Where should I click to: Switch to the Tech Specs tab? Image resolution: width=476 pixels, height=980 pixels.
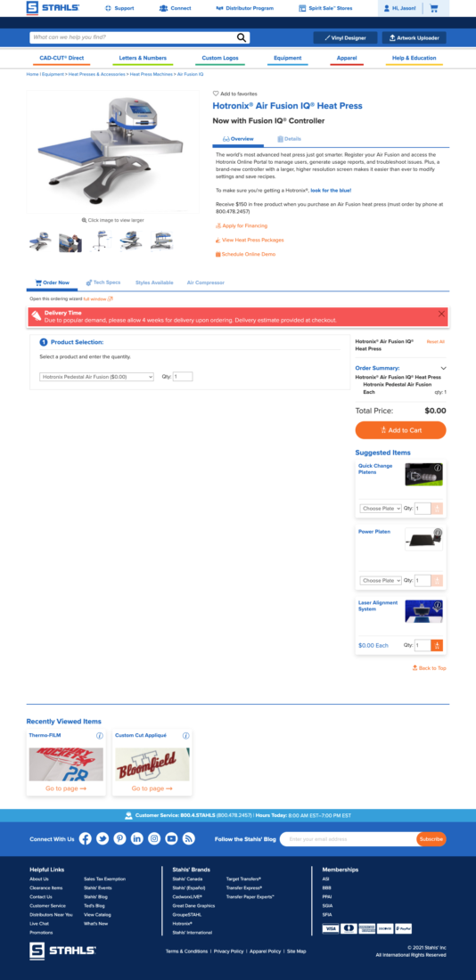pyautogui.click(x=103, y=282)
